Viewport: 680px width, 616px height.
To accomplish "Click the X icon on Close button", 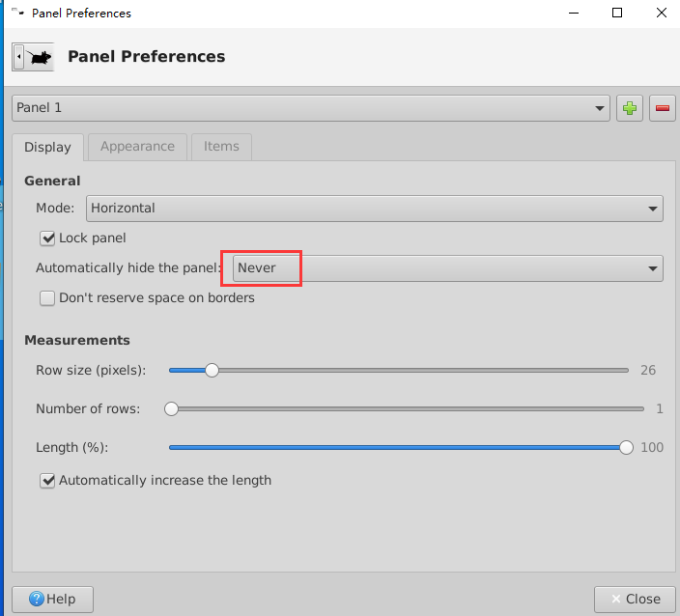I will (613, 599).
